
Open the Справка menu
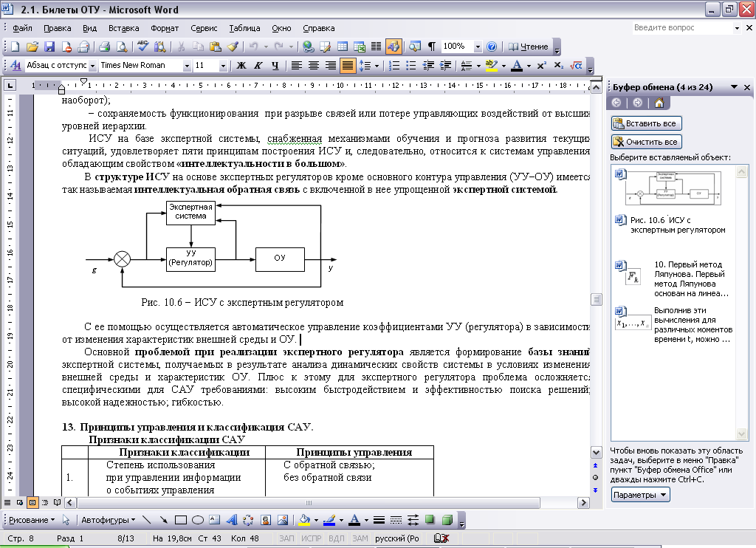(x=319, y=28)
